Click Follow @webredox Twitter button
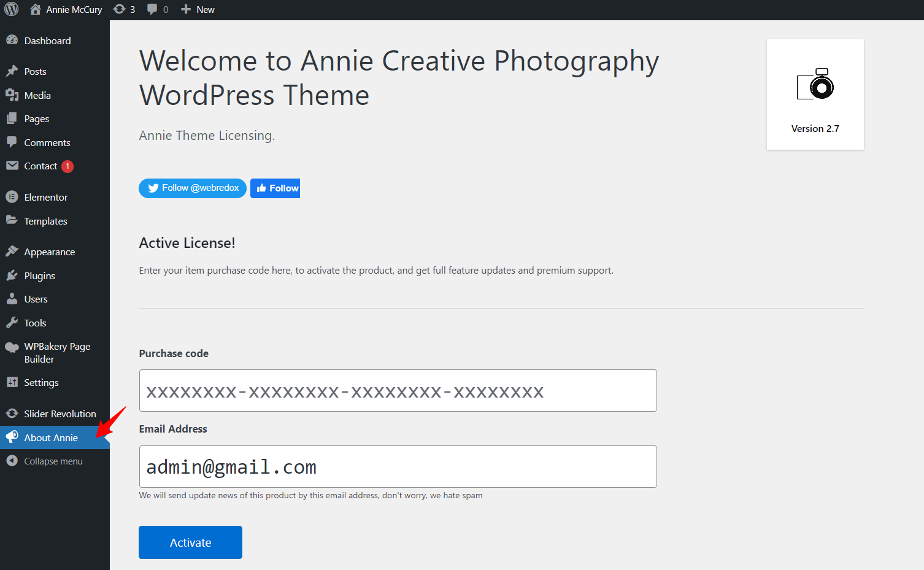This screenshot has width=924, height=570. pyautogui.click(x=193, y=188)
